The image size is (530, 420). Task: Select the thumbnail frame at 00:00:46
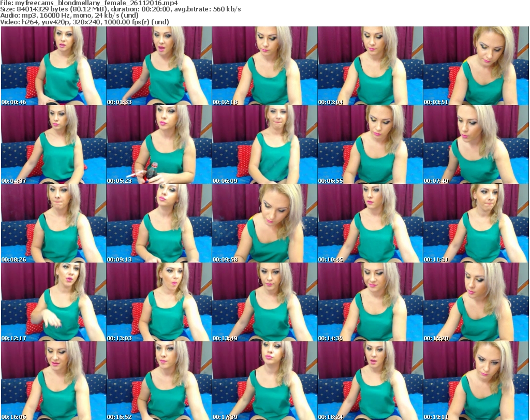coord(53,66)
